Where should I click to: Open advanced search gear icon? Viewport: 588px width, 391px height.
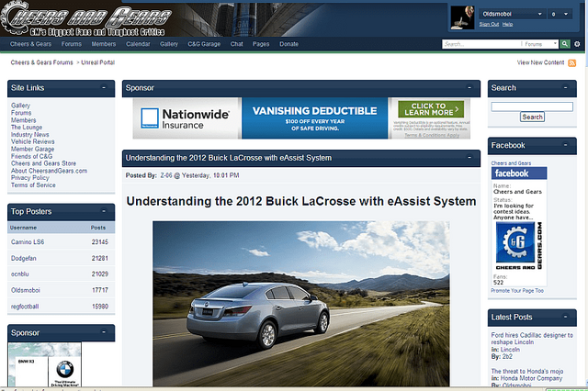click(x=577, y=44)
